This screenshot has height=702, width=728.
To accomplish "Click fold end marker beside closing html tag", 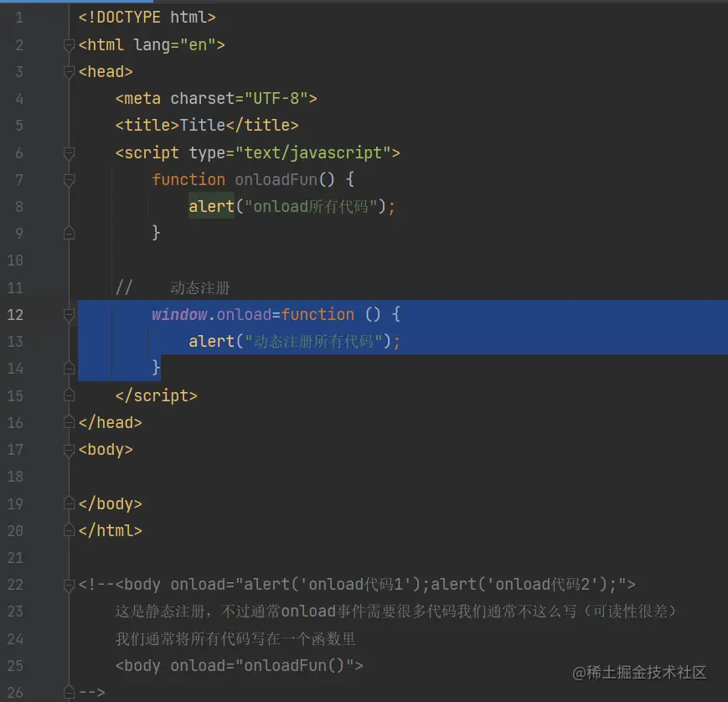I will click(69, 530).
